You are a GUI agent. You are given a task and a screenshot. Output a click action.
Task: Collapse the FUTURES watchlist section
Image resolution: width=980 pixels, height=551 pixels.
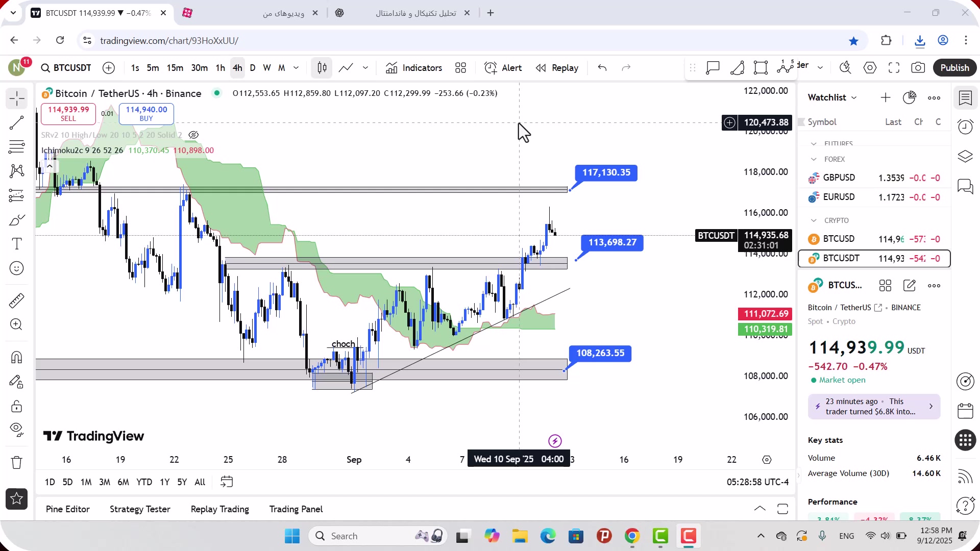(814, 144)
